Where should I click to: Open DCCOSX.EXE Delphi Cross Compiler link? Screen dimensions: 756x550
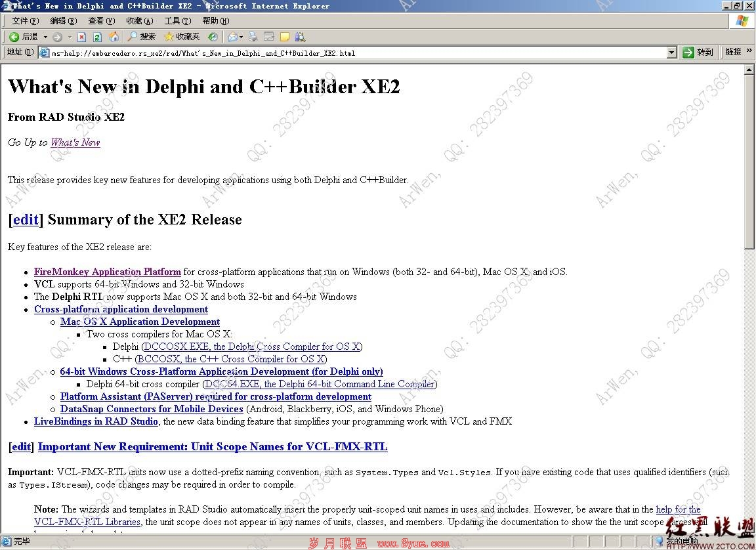pos(252,347)
